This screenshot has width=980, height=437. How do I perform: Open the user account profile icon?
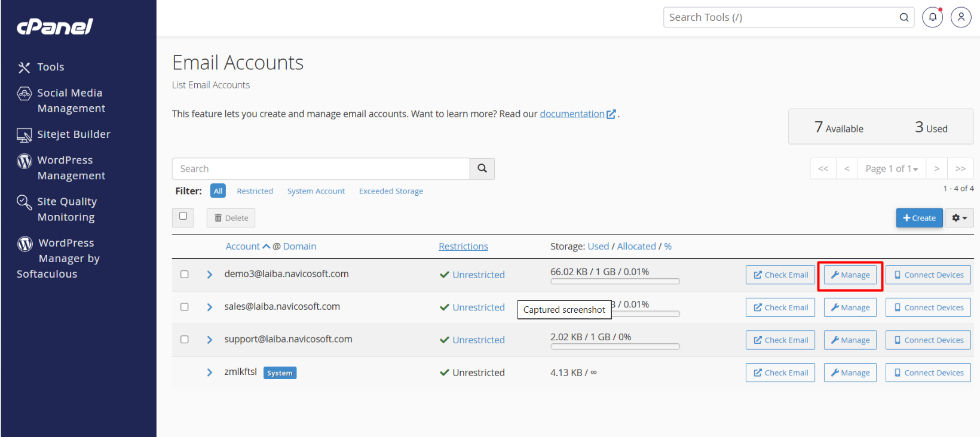961,17
